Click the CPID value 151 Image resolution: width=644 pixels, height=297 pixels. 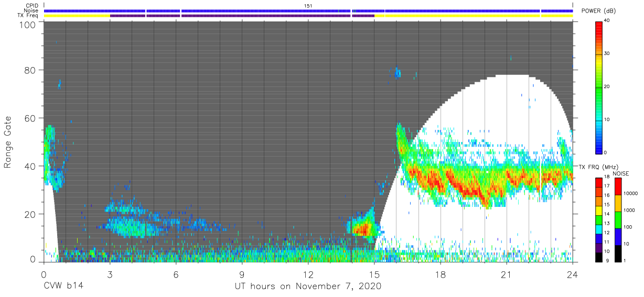click(x=308, y=5)
